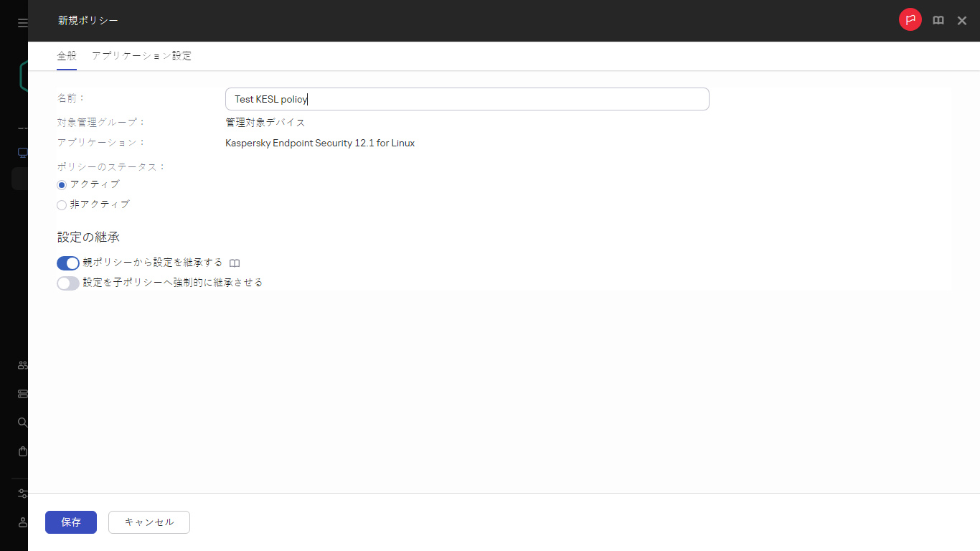Click the 保存 button

tap(71, 522)
